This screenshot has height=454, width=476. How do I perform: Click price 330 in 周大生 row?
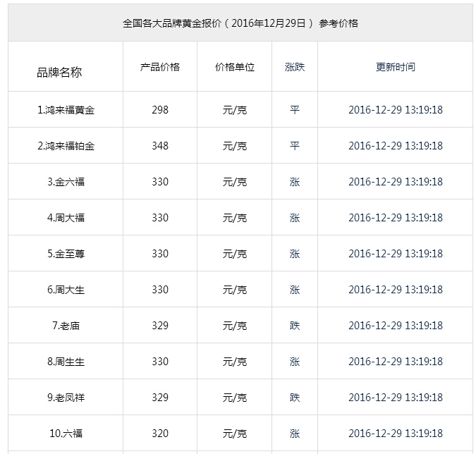click(160, 290)
